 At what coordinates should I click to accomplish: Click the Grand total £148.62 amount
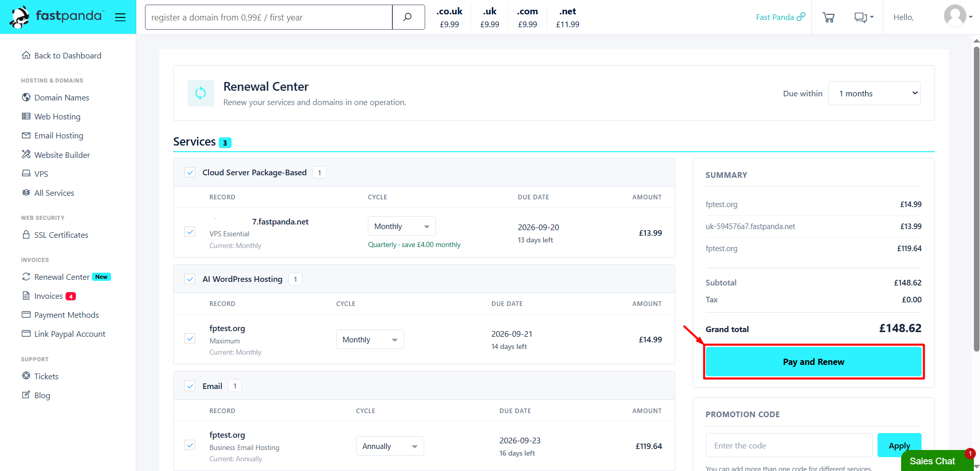click(x=900, y=328)
